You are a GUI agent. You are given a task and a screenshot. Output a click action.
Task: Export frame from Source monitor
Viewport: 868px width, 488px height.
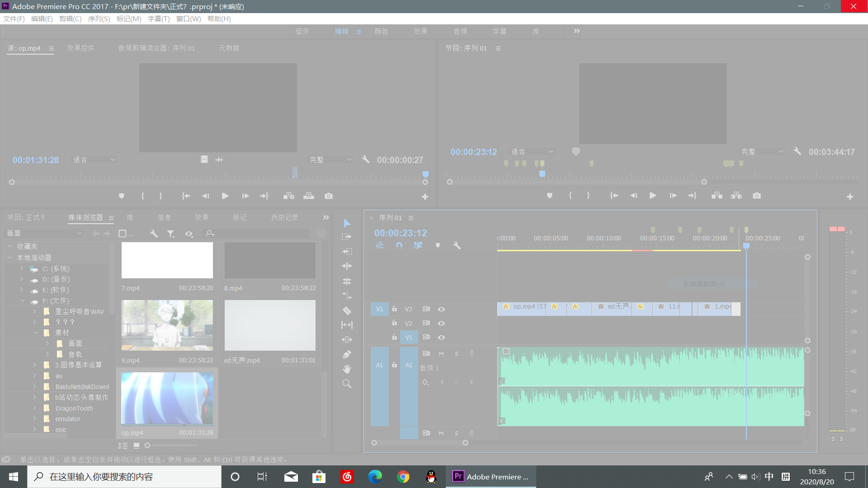pos(329,196)
